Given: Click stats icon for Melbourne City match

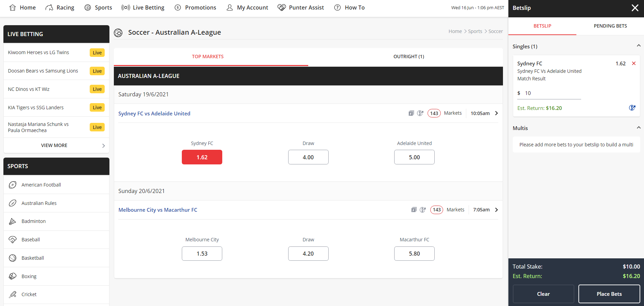Looking at the screenshot, I should click(x=414, y=210).
